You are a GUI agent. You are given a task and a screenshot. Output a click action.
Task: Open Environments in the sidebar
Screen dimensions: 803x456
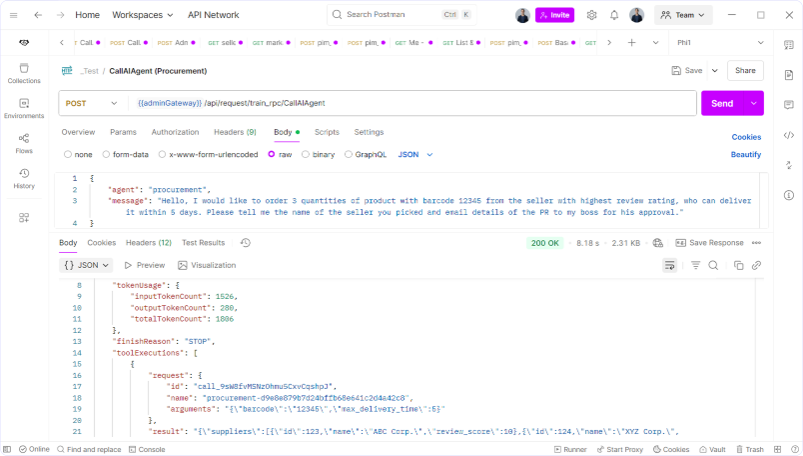tap(24, 109)
